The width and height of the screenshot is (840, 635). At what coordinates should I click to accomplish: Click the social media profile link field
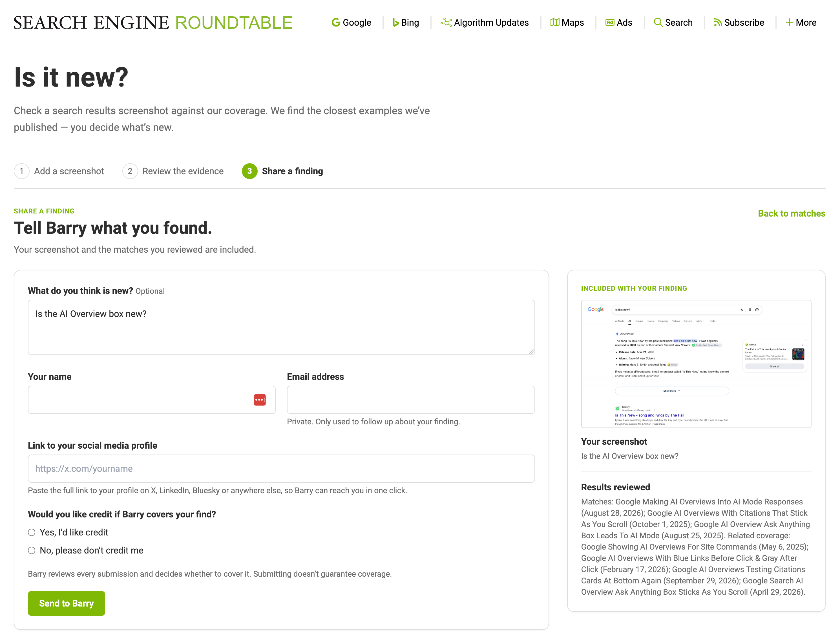tap(281, 468)
